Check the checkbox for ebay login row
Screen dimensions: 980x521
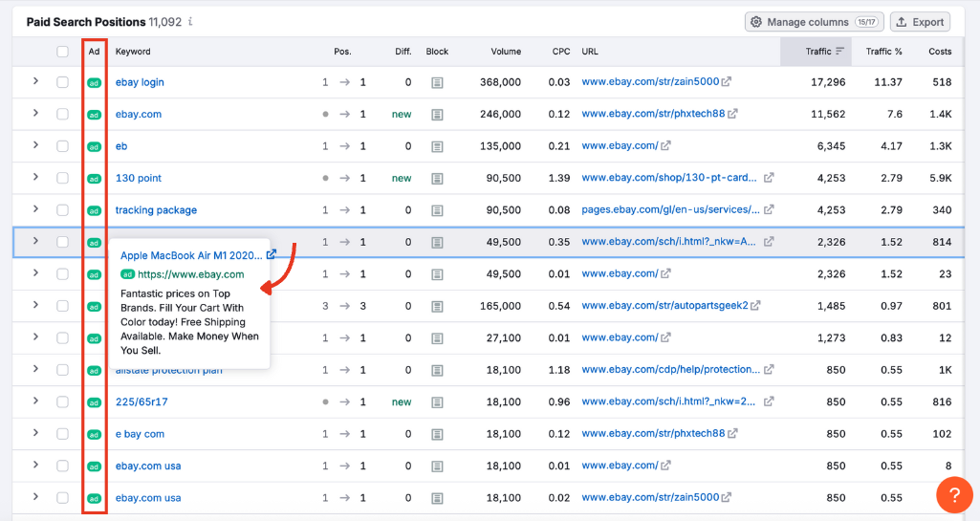click(x=62, y=82)
